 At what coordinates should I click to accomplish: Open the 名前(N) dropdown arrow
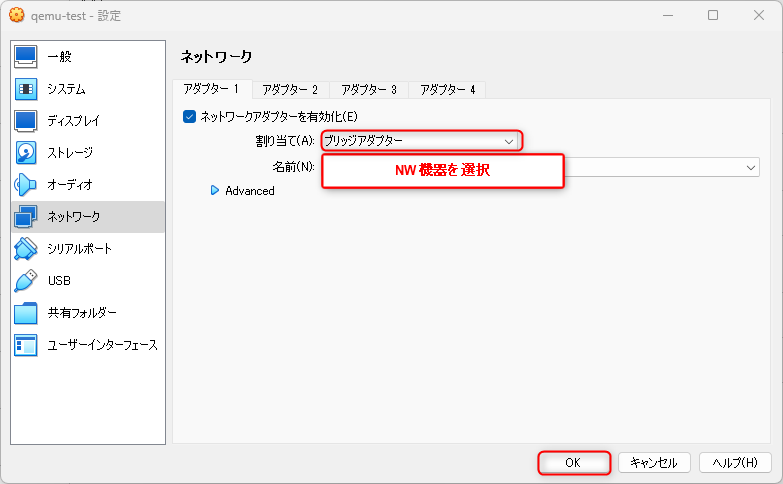click(x=751, y=167)
